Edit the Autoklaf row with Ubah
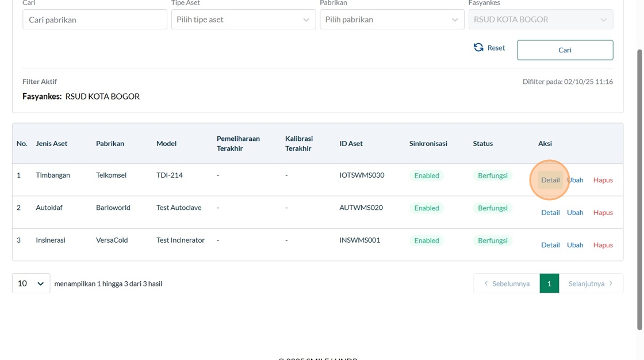Screen dimensions: 644x360 tap(575, 212)
